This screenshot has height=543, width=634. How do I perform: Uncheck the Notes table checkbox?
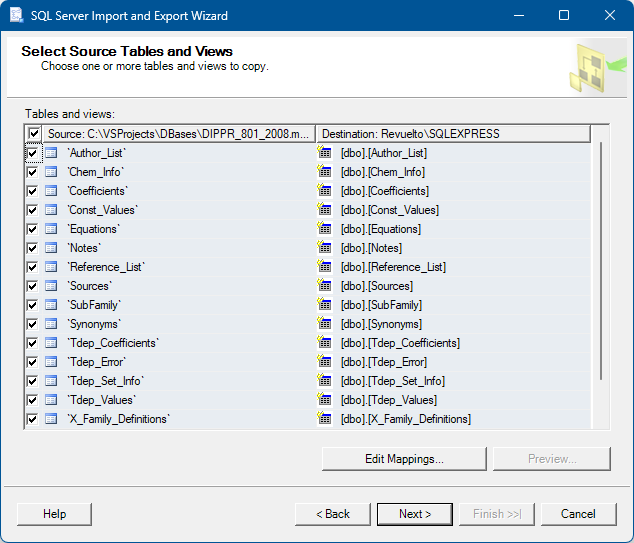point(32,248)
